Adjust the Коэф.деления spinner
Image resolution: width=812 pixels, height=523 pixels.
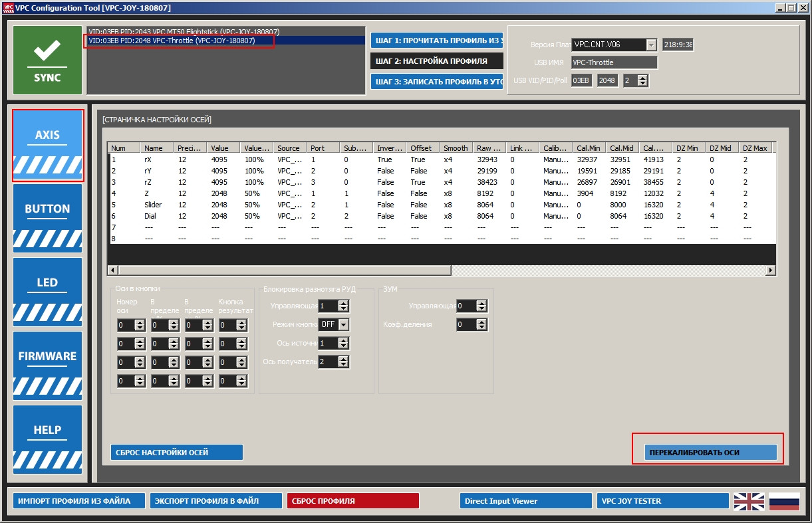[481, 324]
